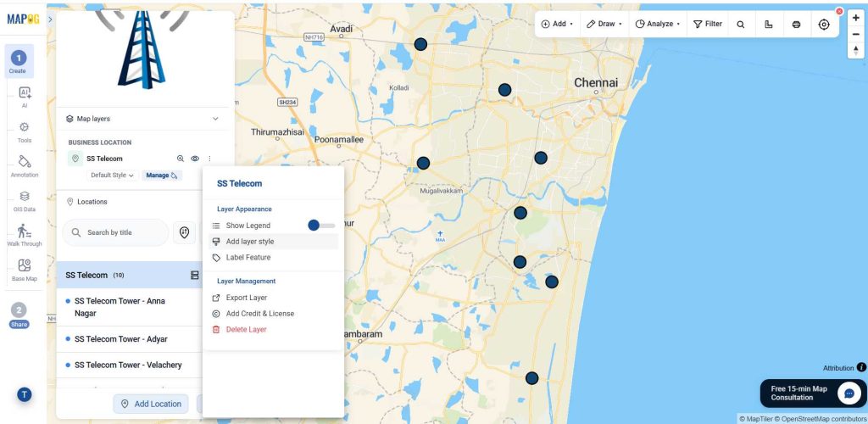This screenshot has height=424, width=868.
Task: Click the Add Location button
Action: tap(151, 404)
